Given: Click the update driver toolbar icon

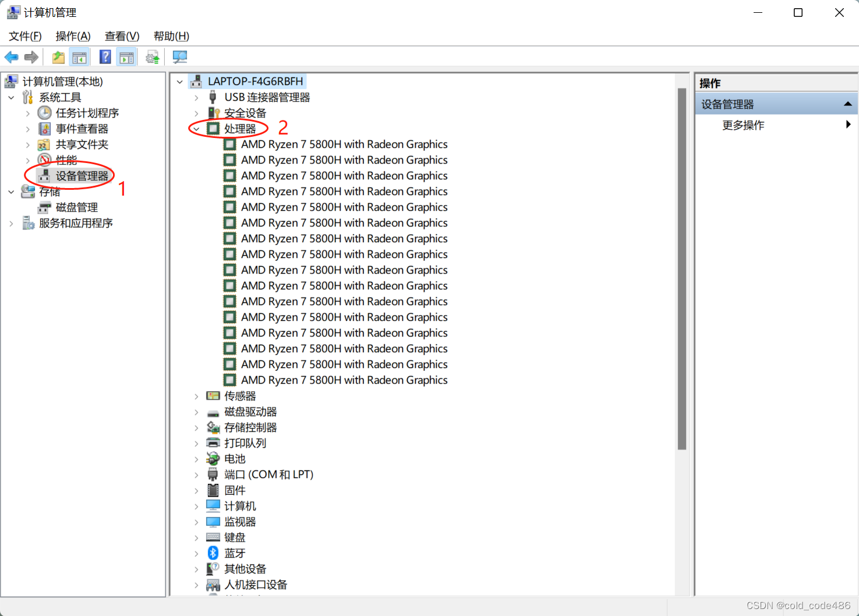Looking at the screenshot, I should (x=153, y=57).
